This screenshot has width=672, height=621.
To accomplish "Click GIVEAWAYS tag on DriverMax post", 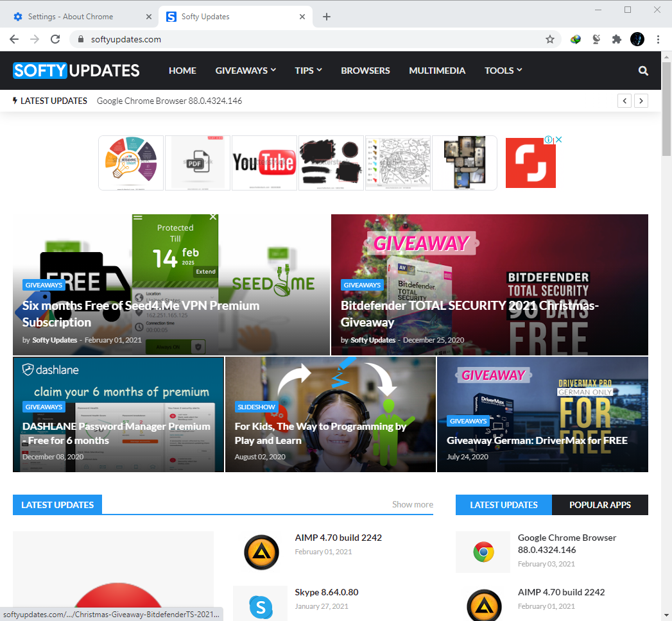I will coord(468,421).
